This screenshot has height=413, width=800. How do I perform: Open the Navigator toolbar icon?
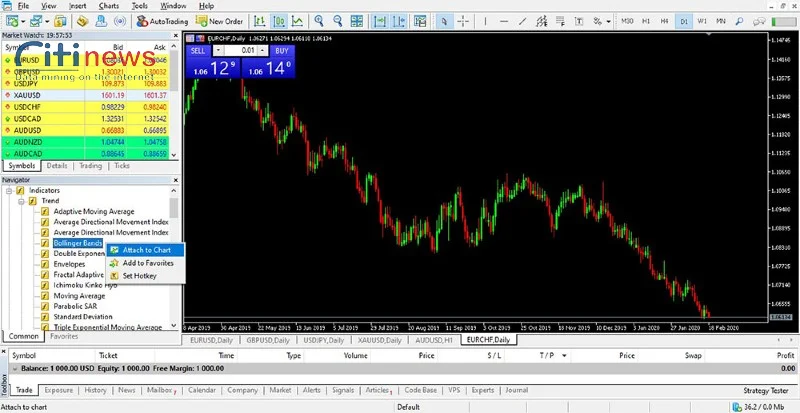102,21
